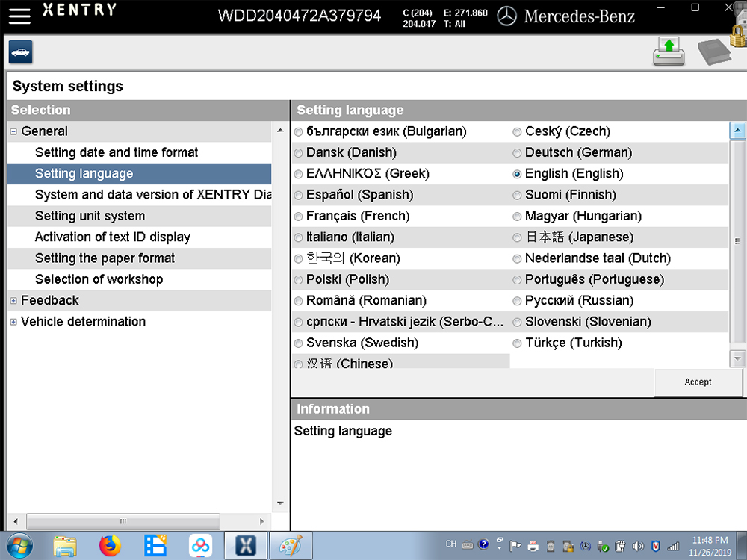Open the XENTRY diagnostics taskbar icon
The height and width of the screenshot is (560, 747).
click(x=246, y=545)
